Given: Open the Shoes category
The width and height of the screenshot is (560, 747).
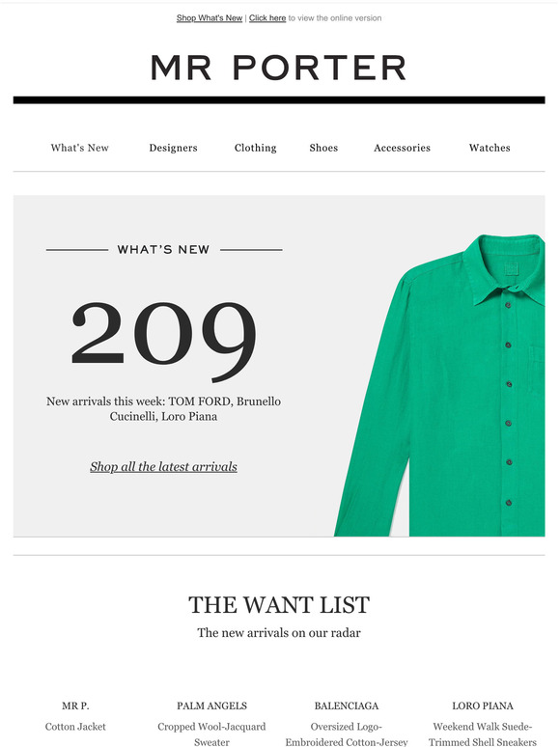Looking at the screenshot, I should [323, 148].
